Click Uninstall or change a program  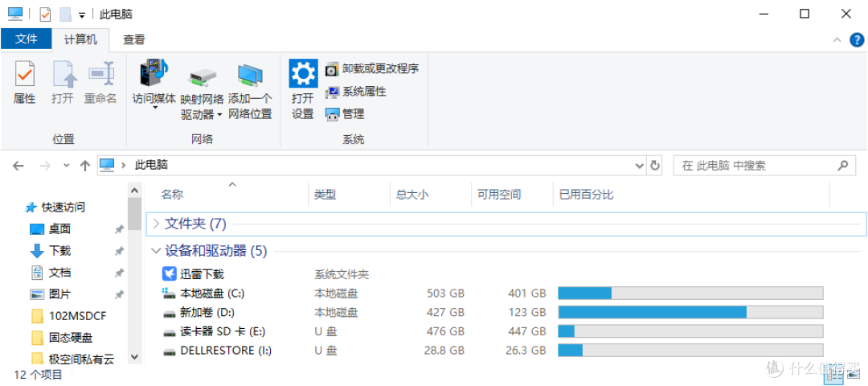372,68
